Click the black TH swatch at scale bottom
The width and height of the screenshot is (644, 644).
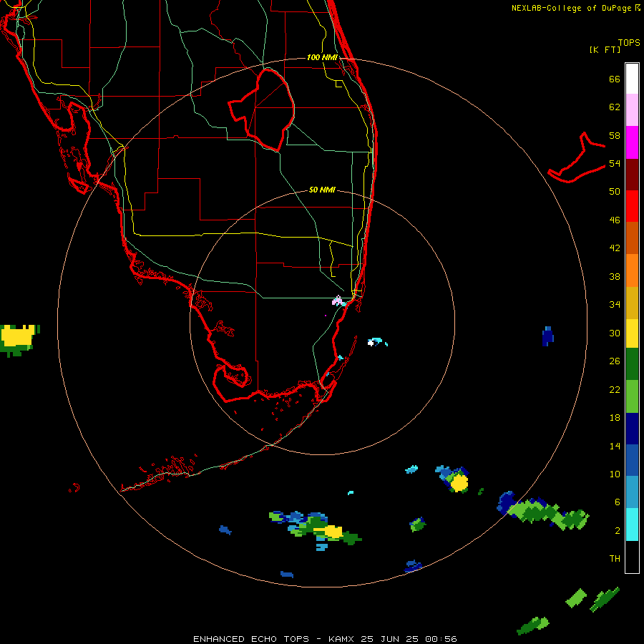click(632, 557)
